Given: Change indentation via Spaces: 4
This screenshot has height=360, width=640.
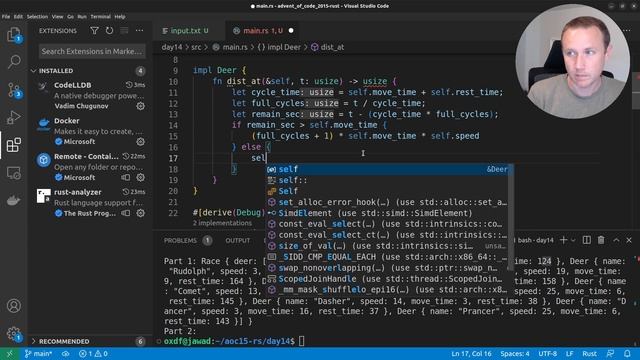Looking at the screenshot, I should pyautogui.click(x=515, y=353).
